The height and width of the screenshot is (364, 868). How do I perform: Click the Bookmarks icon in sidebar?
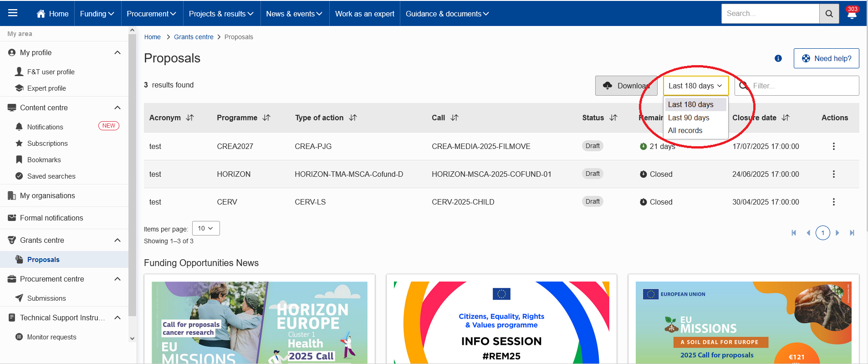pos(19,159)
